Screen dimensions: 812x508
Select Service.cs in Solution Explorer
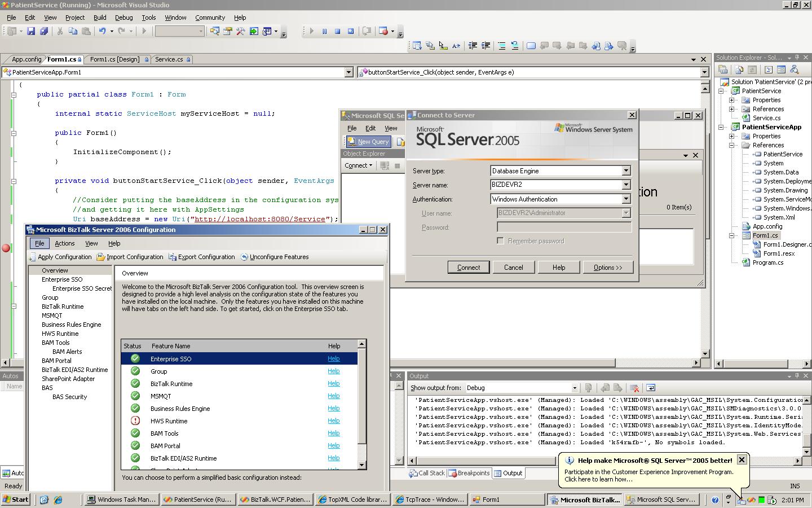pos(766,118)
